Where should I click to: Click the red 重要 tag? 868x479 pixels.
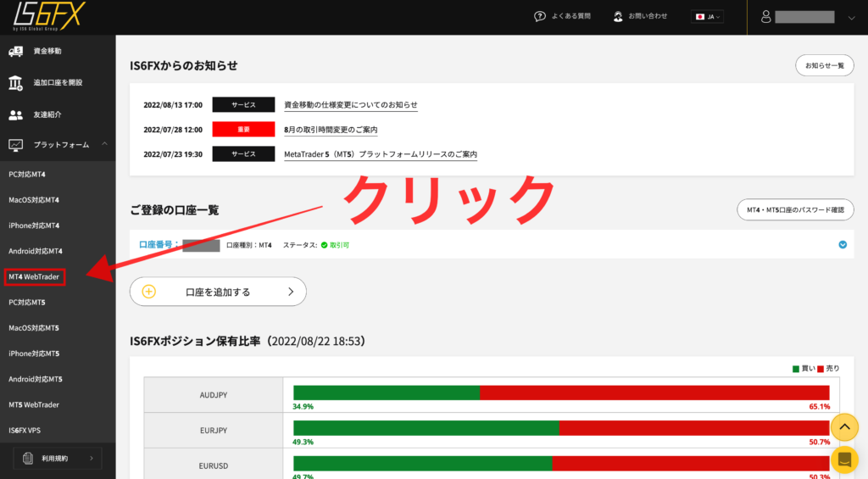[243, 130]
